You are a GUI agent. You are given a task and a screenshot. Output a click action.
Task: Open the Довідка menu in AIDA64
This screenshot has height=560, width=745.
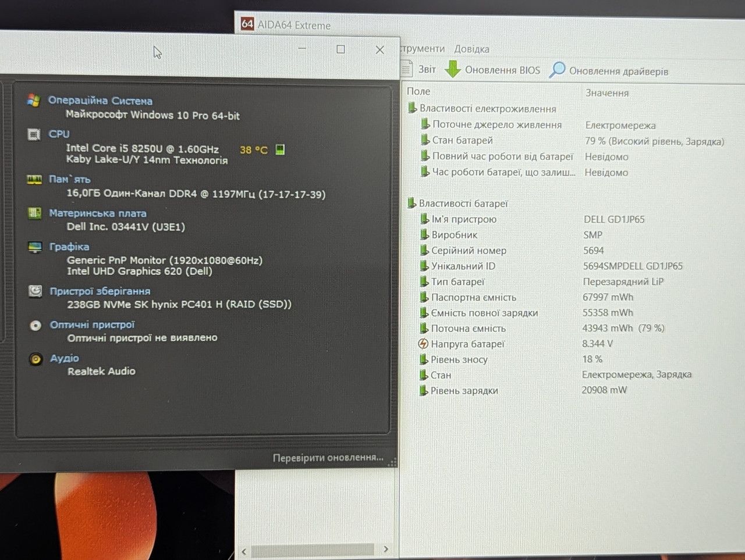(471, 49)
